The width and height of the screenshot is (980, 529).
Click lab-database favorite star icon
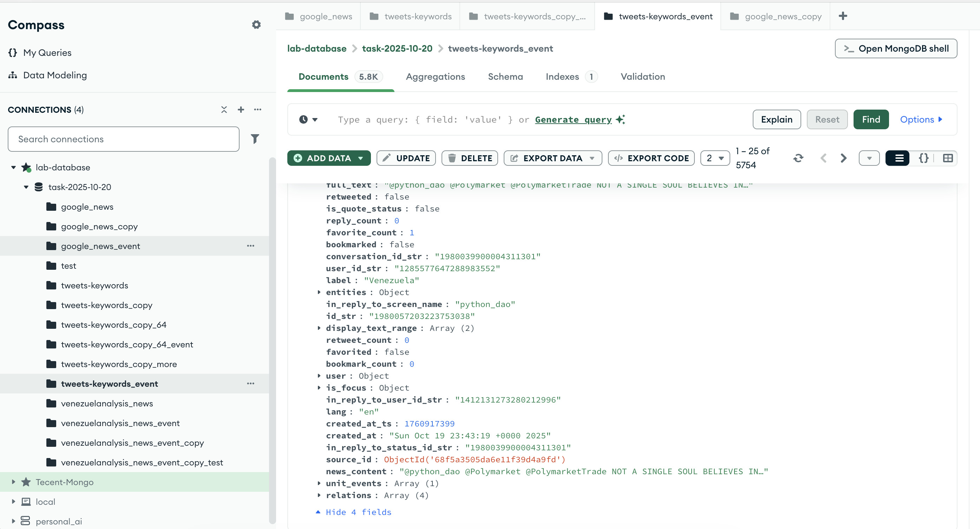tap(26, 168)
